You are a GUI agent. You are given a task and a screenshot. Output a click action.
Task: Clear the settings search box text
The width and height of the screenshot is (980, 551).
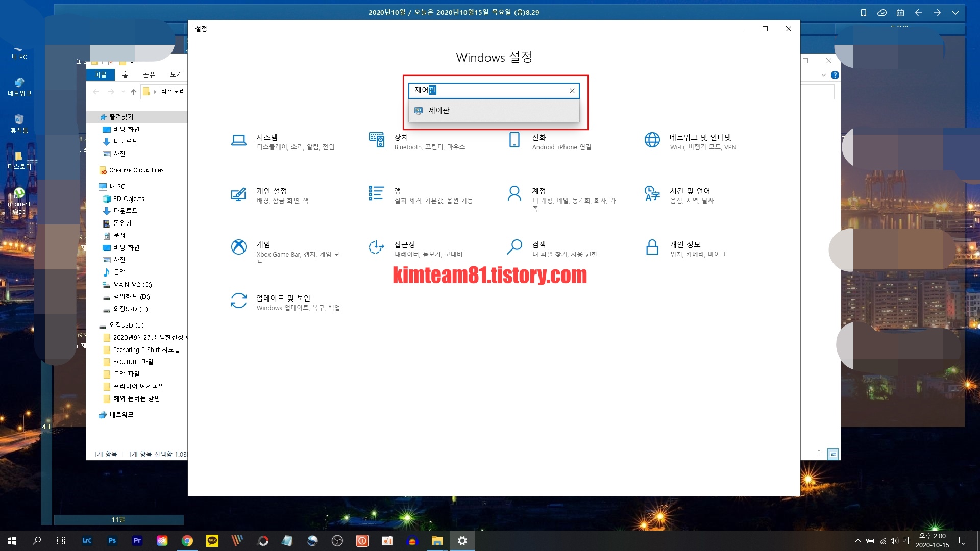pyautogui.click(x=572, y=91)
